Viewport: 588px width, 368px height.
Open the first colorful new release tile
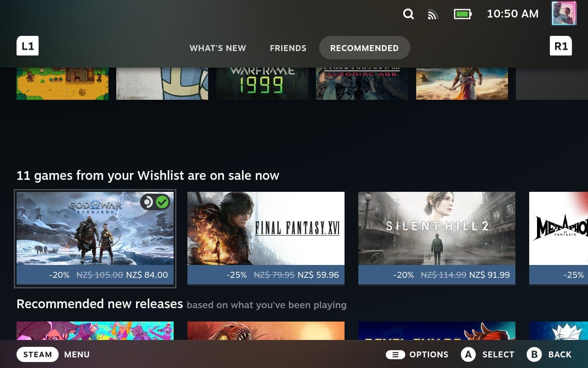(x=95, y=331)
